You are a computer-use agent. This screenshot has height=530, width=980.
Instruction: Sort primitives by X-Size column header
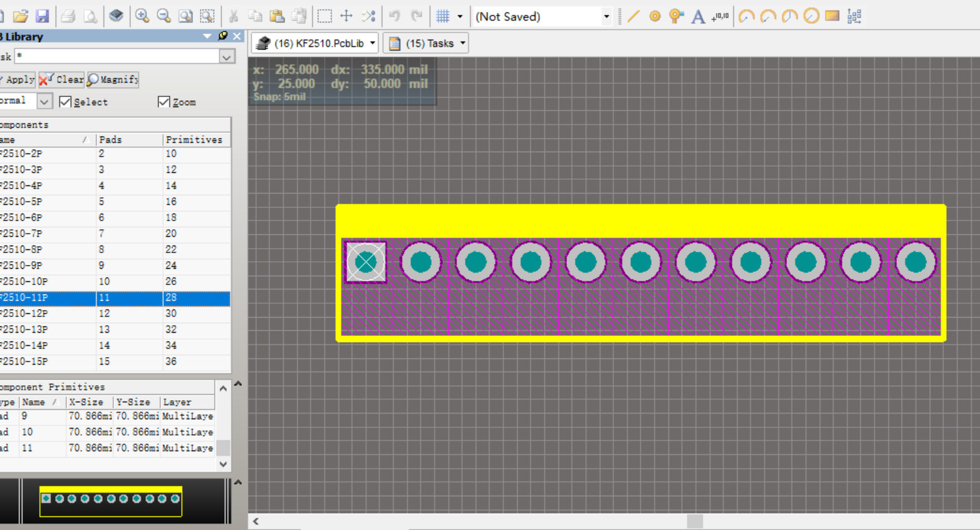90,402
